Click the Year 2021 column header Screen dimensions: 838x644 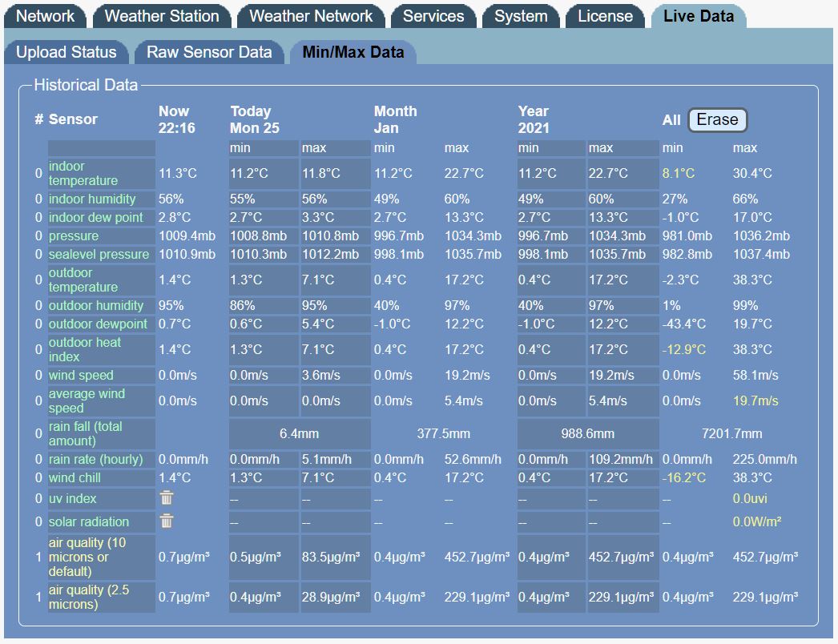pyautogui.click(x=534, y=119)
